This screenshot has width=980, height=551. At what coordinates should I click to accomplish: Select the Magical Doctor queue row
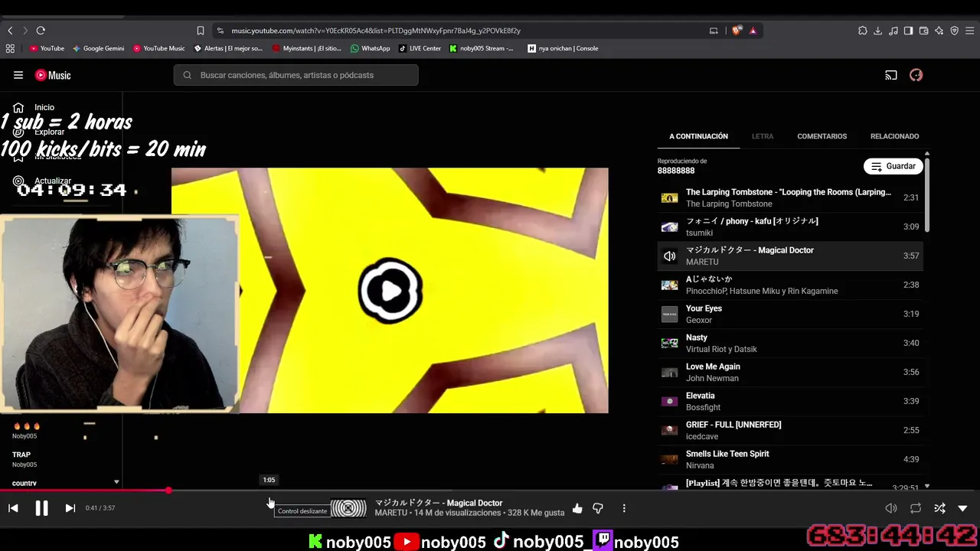click(x=790, y=256)
